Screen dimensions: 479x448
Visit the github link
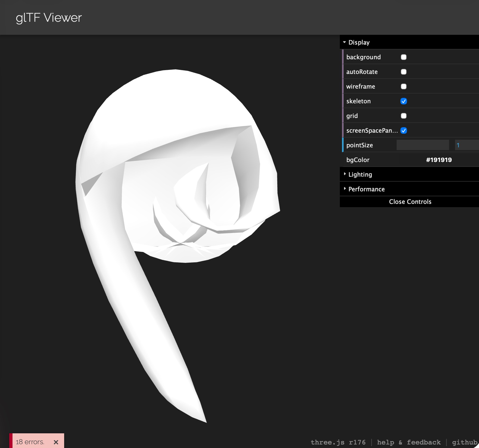coord(464,442)
